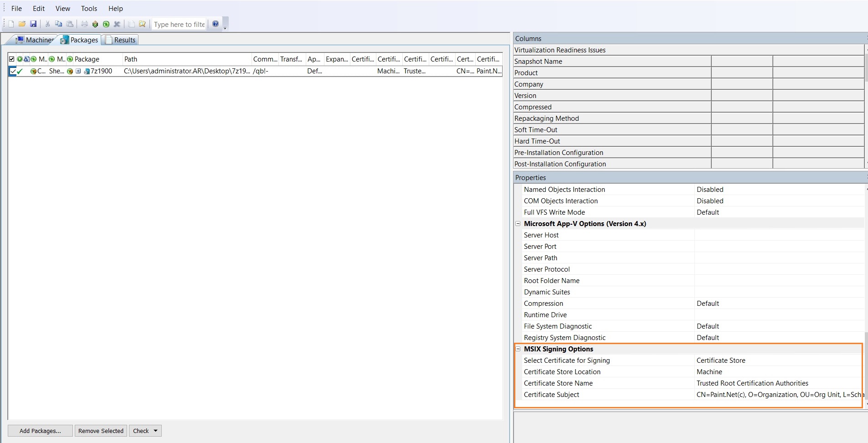
Task: Select the Cut scissors icon
Action: (47, 24)
